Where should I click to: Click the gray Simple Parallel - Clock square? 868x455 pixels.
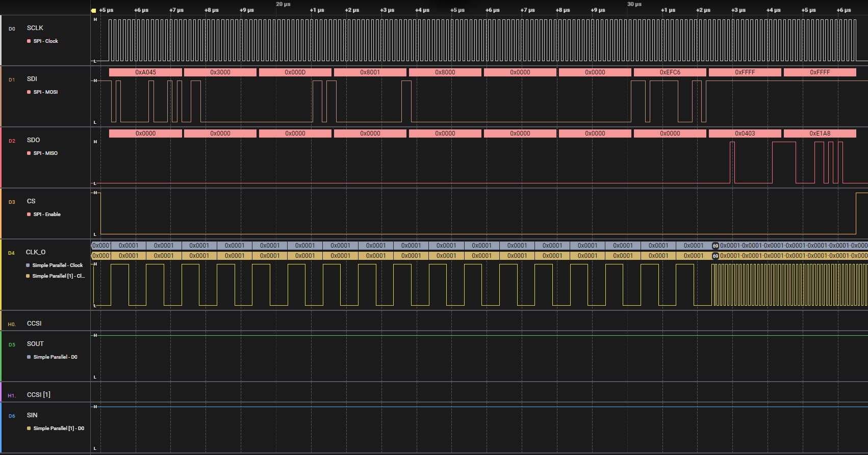(28, 265)
